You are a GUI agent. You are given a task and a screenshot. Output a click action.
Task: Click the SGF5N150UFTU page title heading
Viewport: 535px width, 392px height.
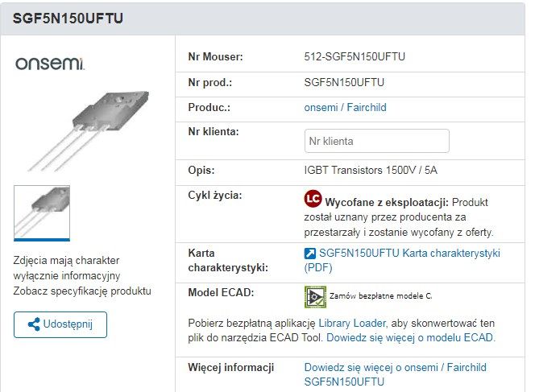(68, 19)
